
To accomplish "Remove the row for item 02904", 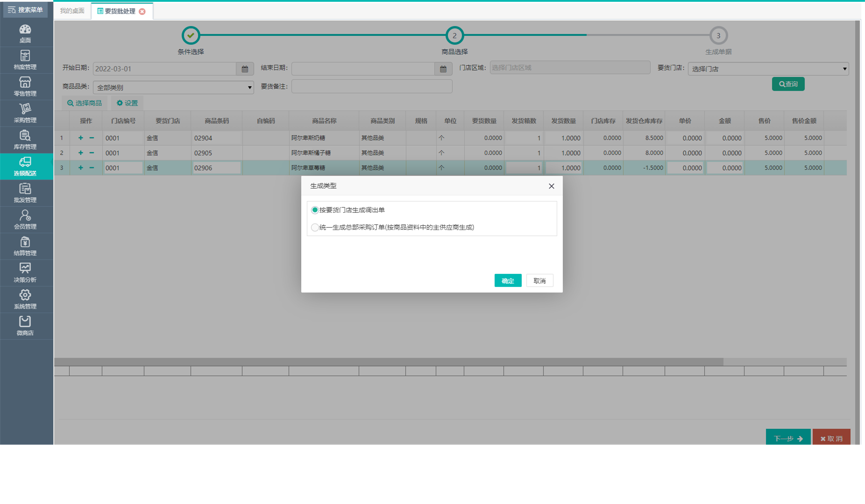I will click(92, 138).
